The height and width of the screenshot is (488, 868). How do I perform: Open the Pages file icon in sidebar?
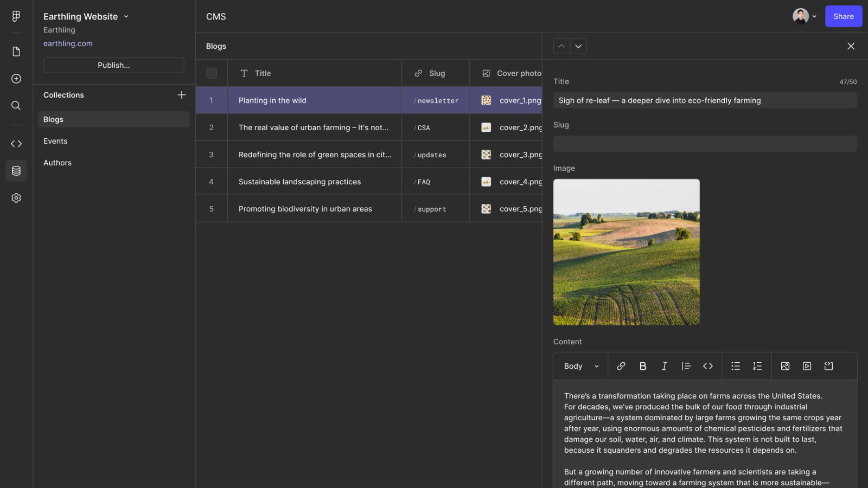click(x=16, y=52)
